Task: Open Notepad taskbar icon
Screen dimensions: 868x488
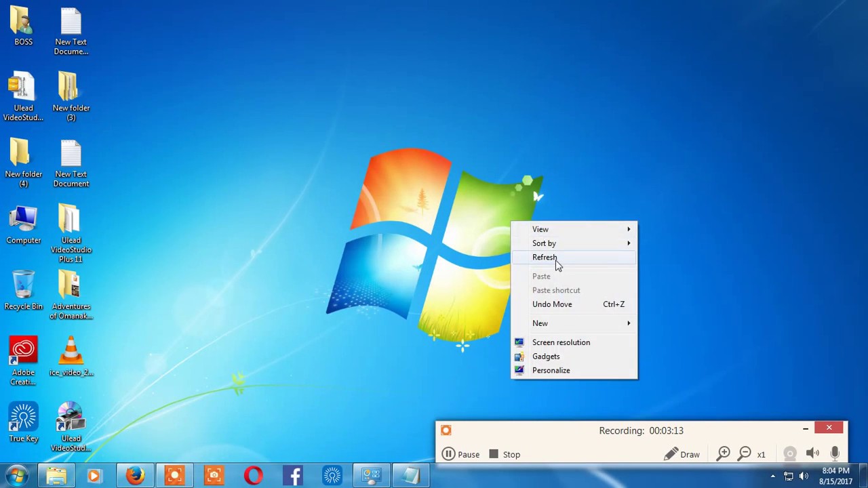Action: [x=411, y=476]
